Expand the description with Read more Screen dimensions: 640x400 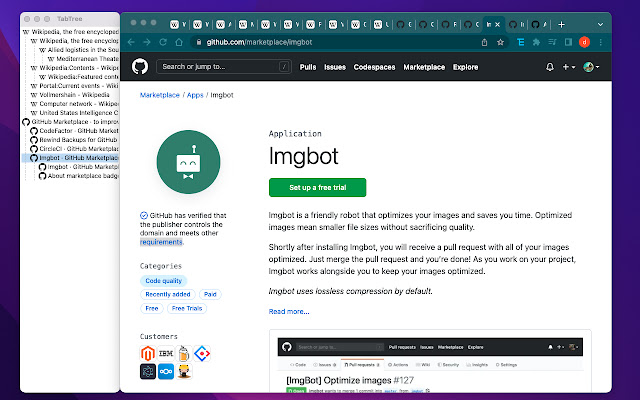pos(289,311)
